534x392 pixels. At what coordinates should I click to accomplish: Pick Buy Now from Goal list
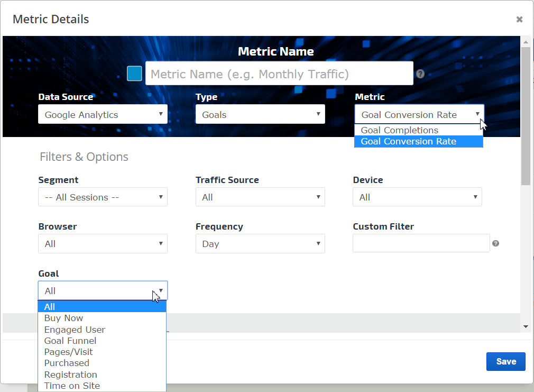click(x=63, y=318)
